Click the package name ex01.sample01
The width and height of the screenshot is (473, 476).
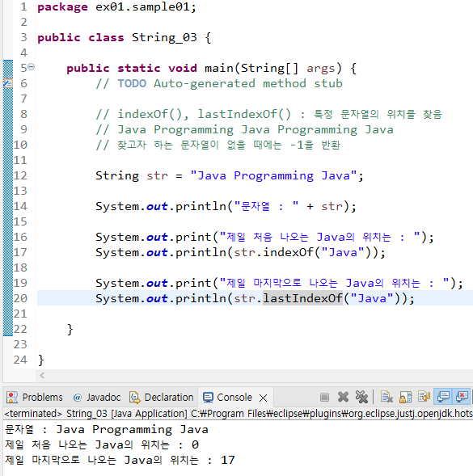(x=142, y=7)
